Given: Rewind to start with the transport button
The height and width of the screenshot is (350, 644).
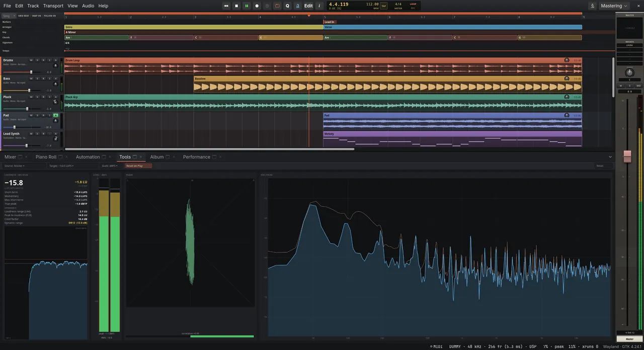Looking at the screenshot, I should point(226,6).
